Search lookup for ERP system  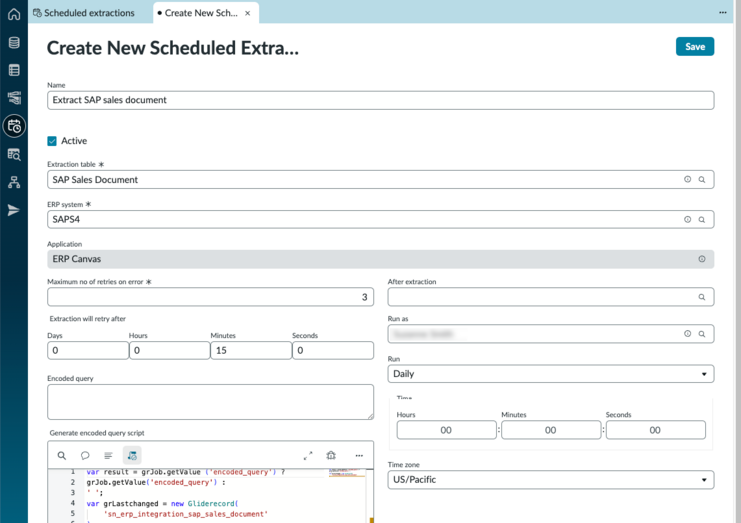pyautogui.click(x=702, y=219)
